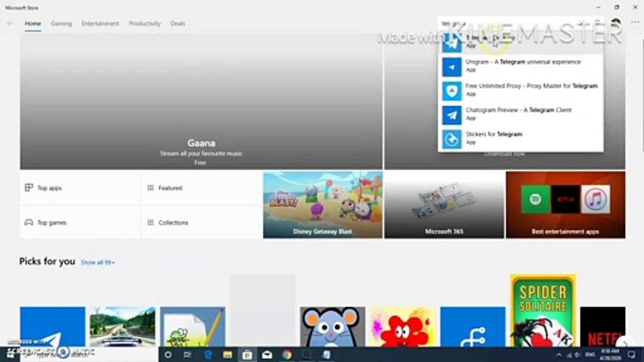Open the Top apps tile
Viewport: 644px width, 362px height.
[80, 188]
